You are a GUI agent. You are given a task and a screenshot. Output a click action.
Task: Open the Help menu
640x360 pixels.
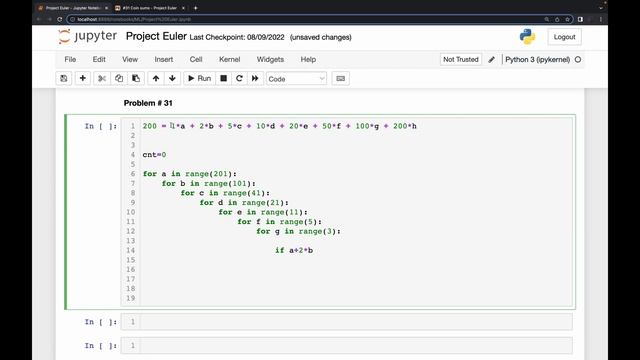[308, 59]
